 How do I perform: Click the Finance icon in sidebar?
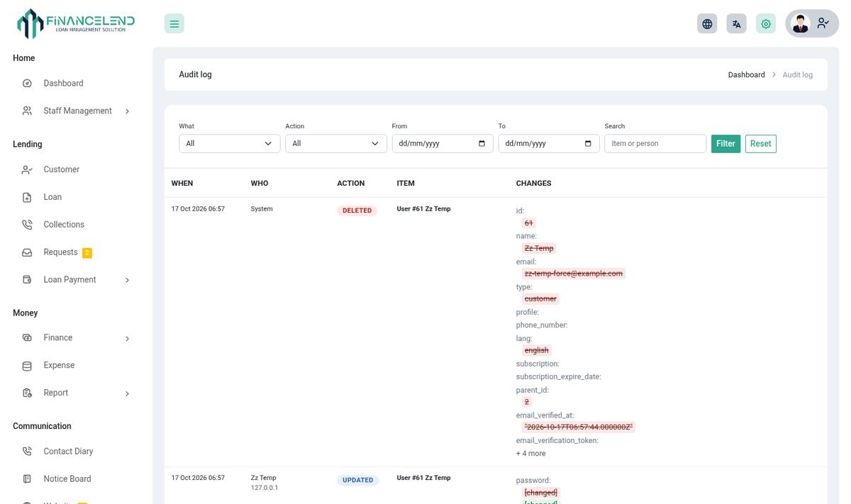point(27,338)
